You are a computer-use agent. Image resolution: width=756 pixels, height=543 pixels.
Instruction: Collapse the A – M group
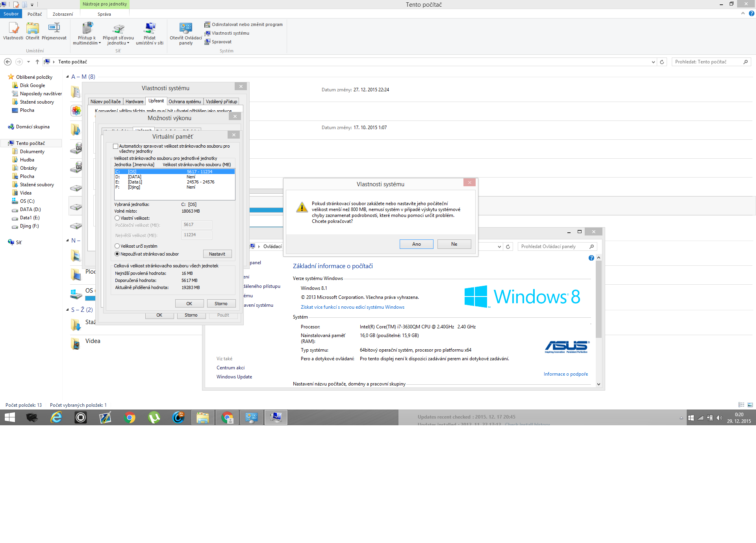click(67, 77)
